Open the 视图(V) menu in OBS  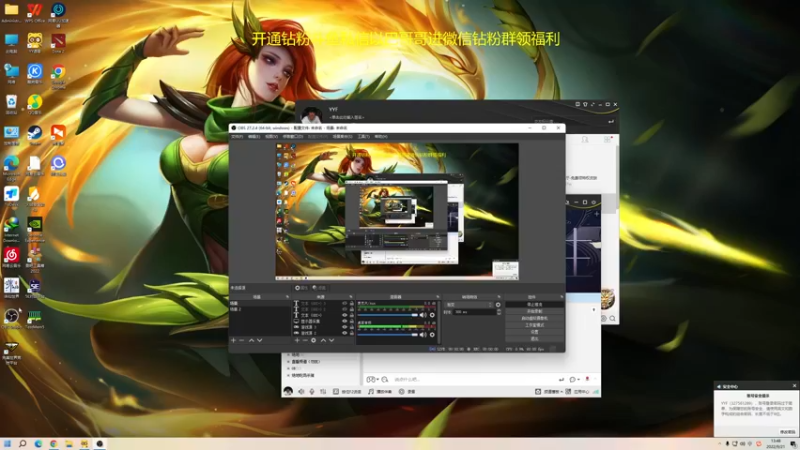coord(271,137)
